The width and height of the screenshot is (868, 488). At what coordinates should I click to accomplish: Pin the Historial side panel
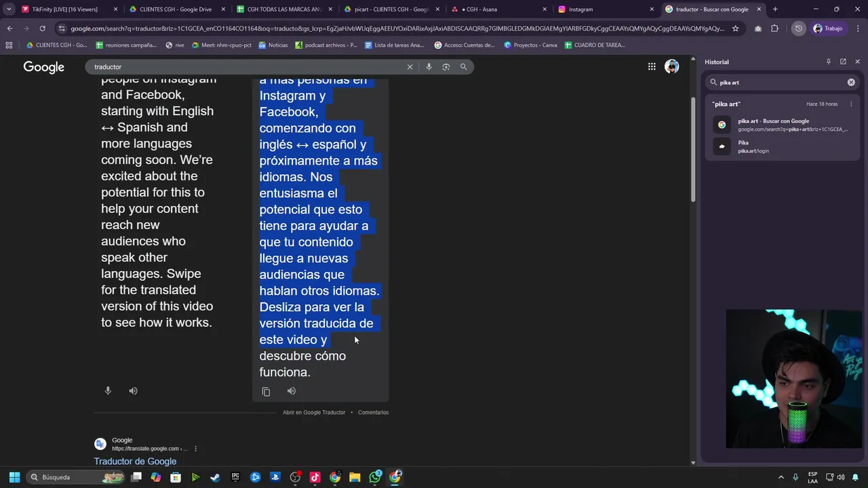[828, 62]
